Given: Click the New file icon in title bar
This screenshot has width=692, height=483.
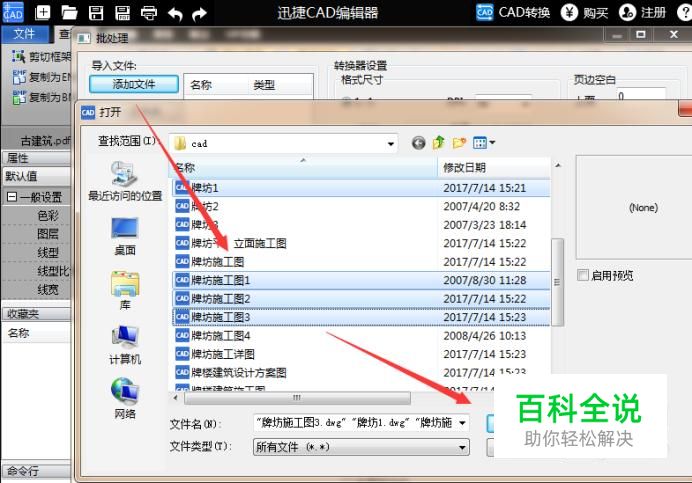Looking at the screenshot, I should pyautogui.click(x=42, y=12).
